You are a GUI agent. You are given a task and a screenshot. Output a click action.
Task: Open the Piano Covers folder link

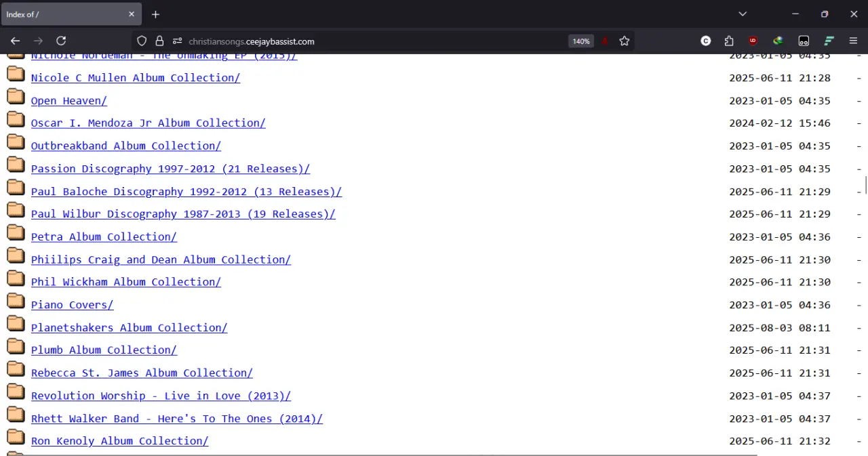click(x=73, y=305)
